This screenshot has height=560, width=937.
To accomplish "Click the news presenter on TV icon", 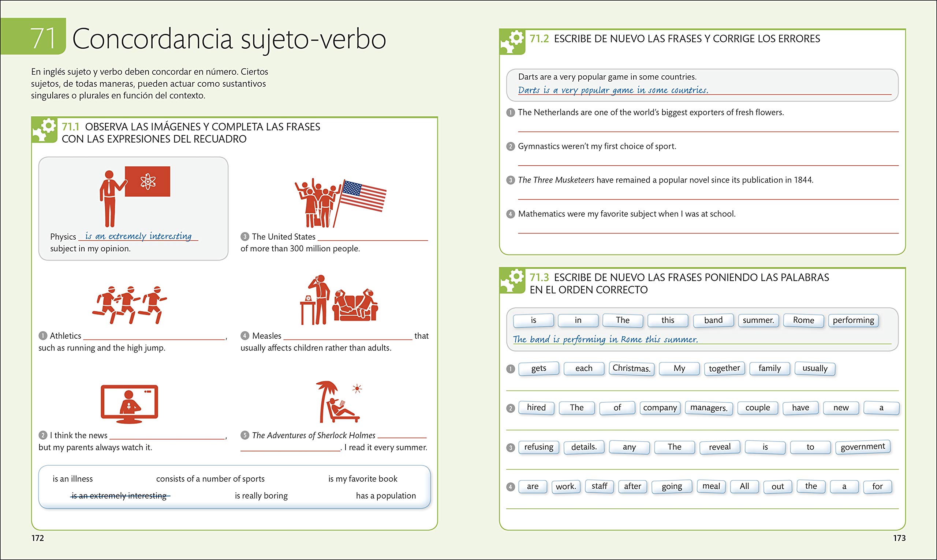I will [129, 404].
